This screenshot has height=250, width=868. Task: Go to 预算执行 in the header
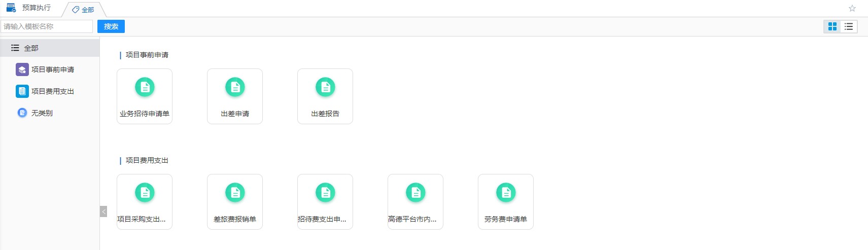36,8
